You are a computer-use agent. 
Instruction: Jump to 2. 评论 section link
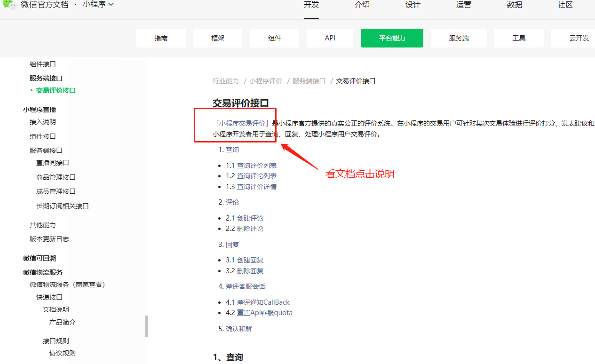coord(232,202)
